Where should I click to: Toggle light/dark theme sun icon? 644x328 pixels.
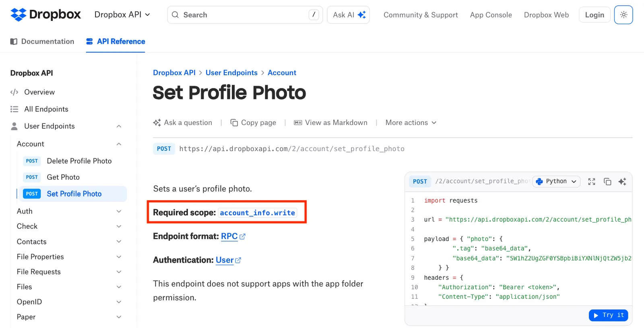tap(623, 15)
